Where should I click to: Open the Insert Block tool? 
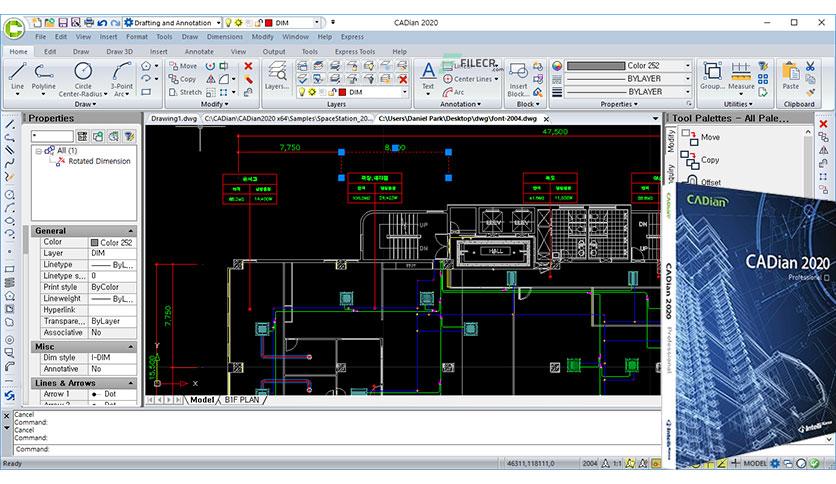click(518, 79)
